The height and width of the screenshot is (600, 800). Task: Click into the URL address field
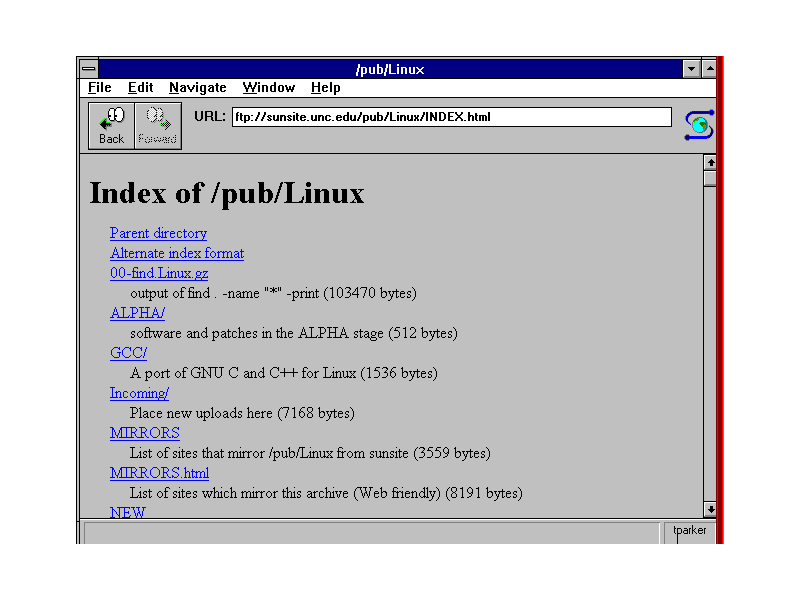pyautogui.click(x=451, y=117)
